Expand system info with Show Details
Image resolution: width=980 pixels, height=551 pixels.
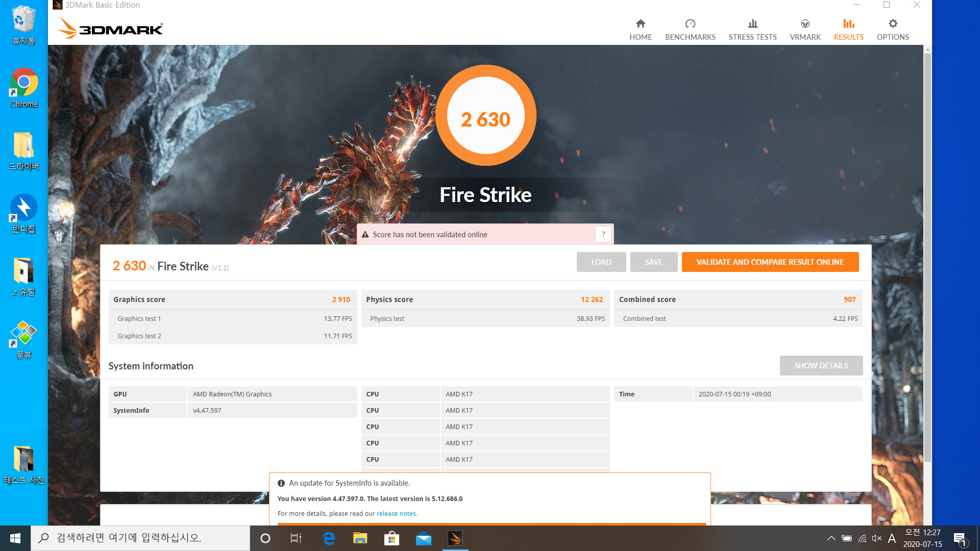click(821, 366)
